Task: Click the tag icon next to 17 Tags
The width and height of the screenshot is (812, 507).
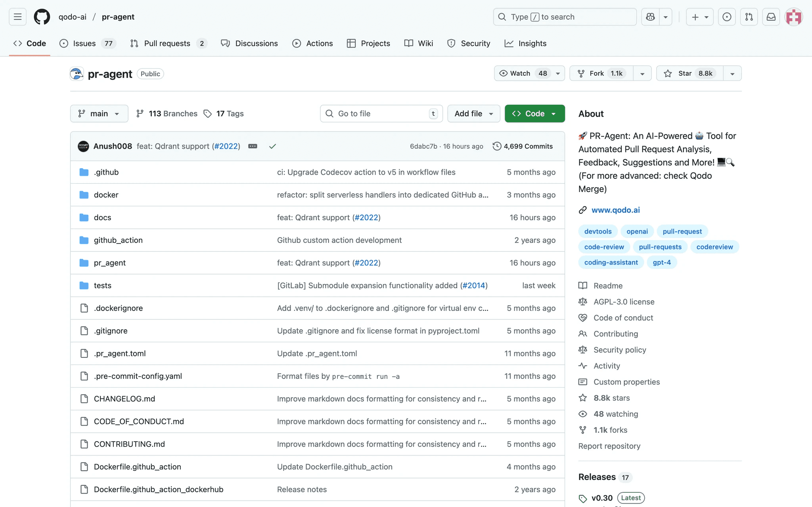Action: coord(208,114)
